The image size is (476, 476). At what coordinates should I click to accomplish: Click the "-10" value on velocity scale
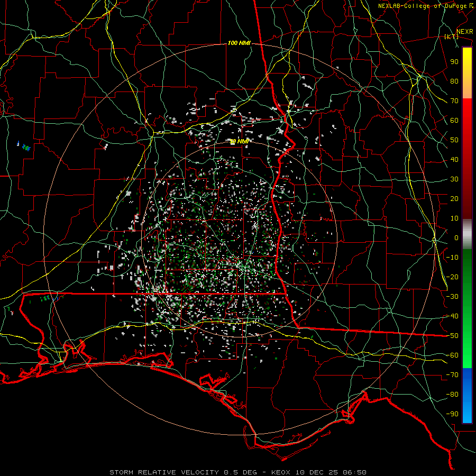tap(452, 258)
